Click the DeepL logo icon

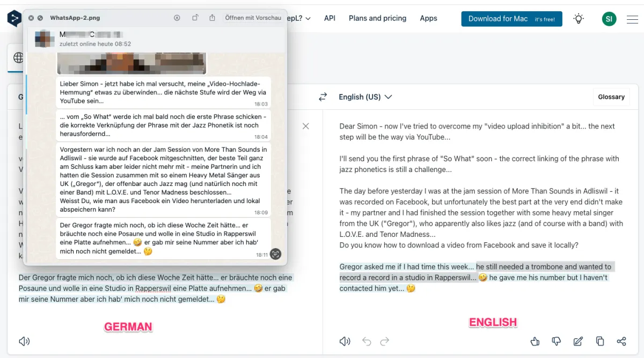[14, 19]
